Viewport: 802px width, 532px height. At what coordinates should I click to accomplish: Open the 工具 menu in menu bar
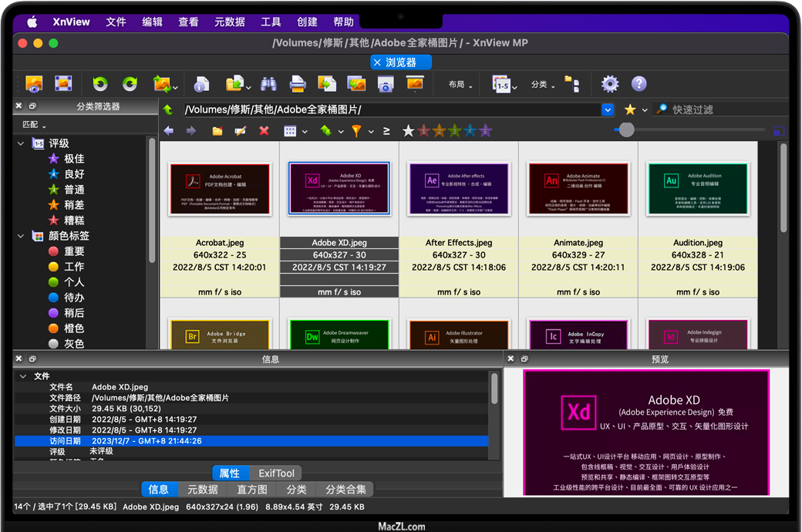click(271, 22)
